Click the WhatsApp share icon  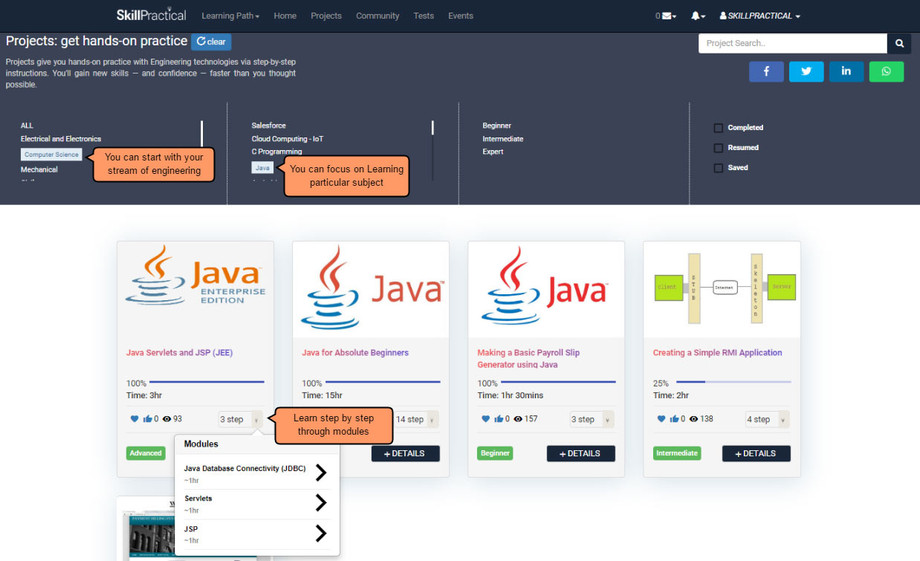pyautogui.click(x=886, y=71)
